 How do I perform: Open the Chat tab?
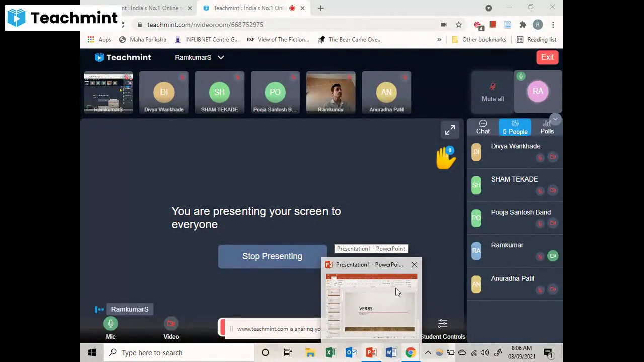coord(483,127)
